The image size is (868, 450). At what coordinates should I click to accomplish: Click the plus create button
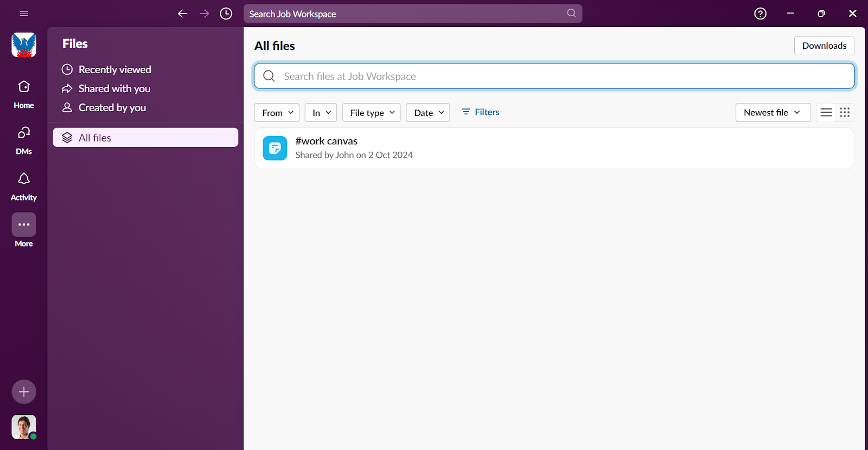coord(24,391)
